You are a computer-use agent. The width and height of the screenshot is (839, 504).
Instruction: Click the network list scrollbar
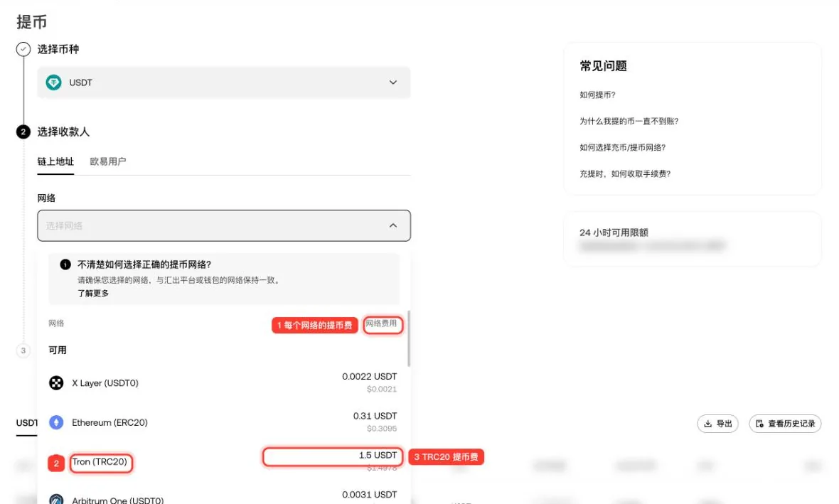(x=409, y=338)
